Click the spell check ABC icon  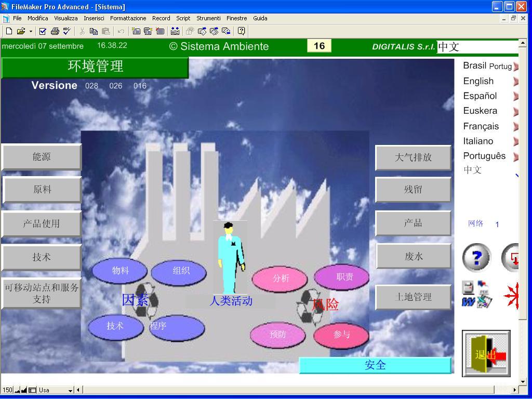click(x=66, y=31)
